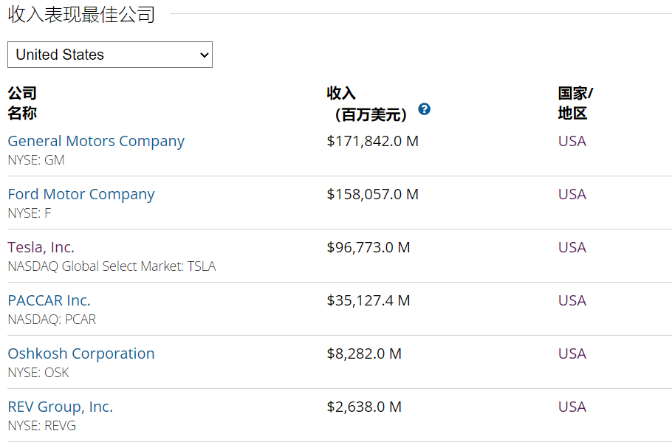Open Ford Motor Company link
Image resolution: width=672 pixels, height=445 pixels.
(x=81, y=194)
